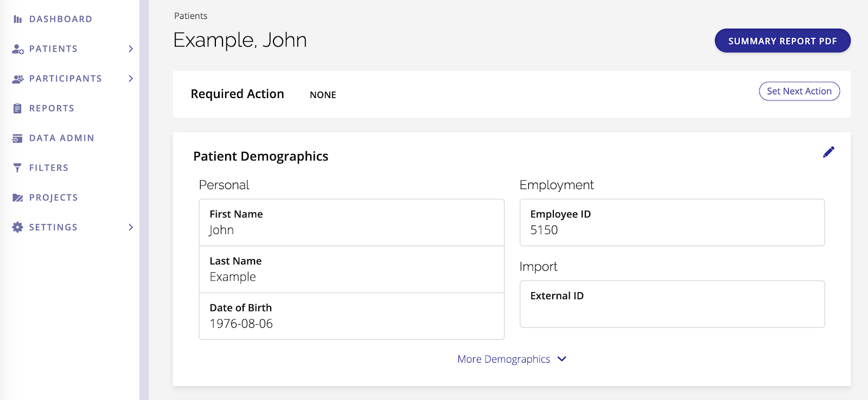
Task: Click the More Demographics chevron arrow
Action: click(x=562, y=359)
